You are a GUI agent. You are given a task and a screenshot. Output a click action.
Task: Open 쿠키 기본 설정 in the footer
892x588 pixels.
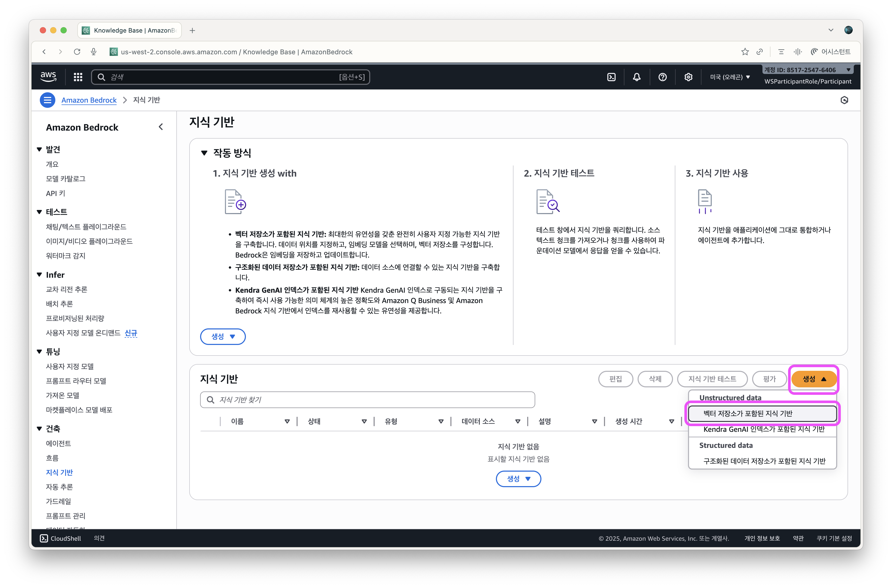coord(834,538)
